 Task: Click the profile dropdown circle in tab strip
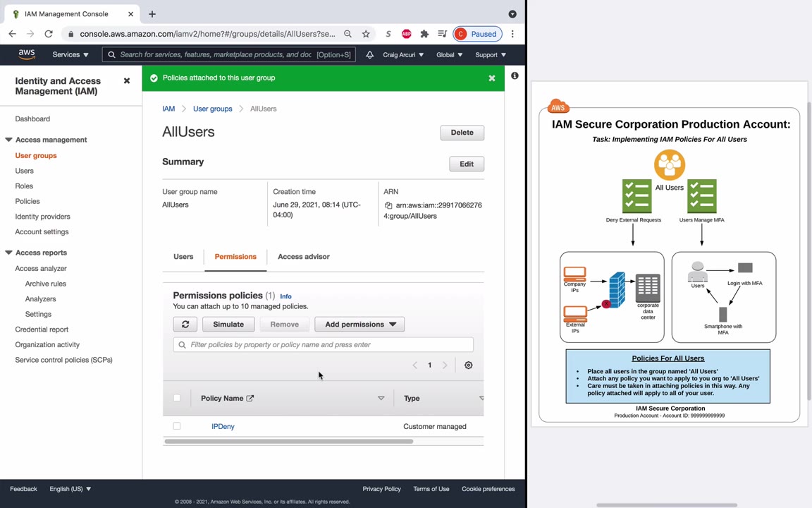[512, 14]
